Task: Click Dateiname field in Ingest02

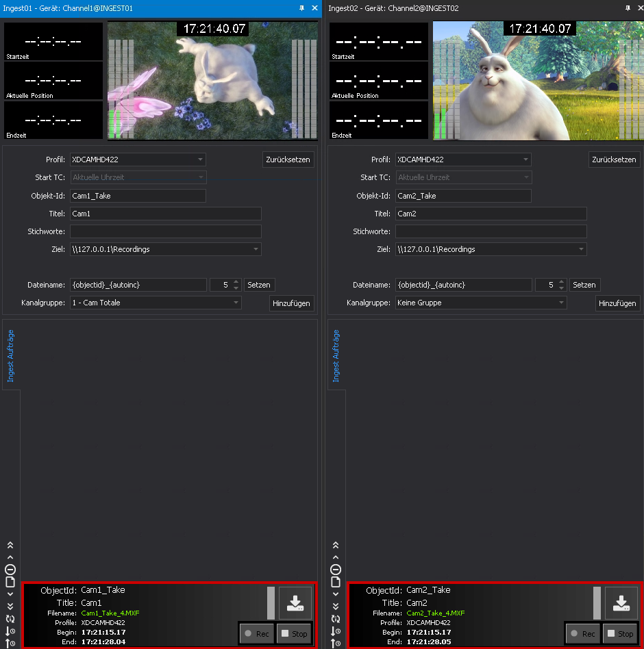Action: pos(464,285)
